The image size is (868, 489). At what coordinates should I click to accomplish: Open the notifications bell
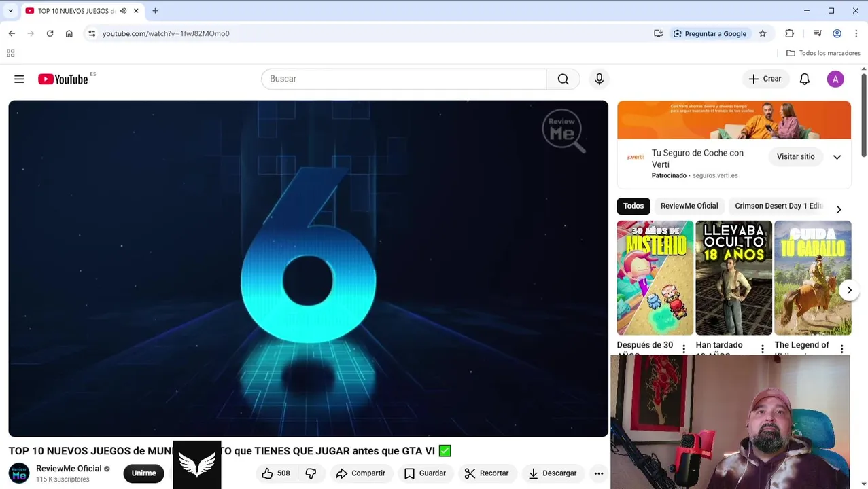[x=804, y=79]
